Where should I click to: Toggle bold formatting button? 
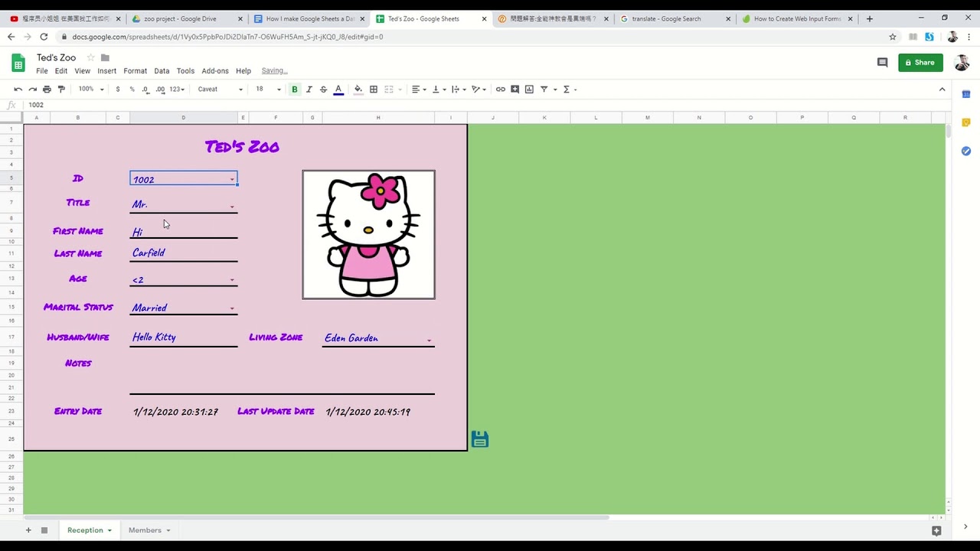click(295, 90)
